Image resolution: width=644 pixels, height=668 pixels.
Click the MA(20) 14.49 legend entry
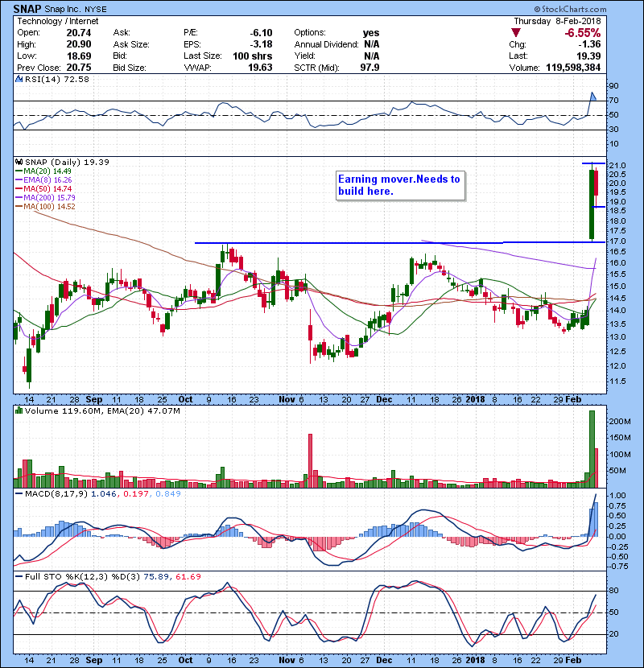(x=43, y=171)
